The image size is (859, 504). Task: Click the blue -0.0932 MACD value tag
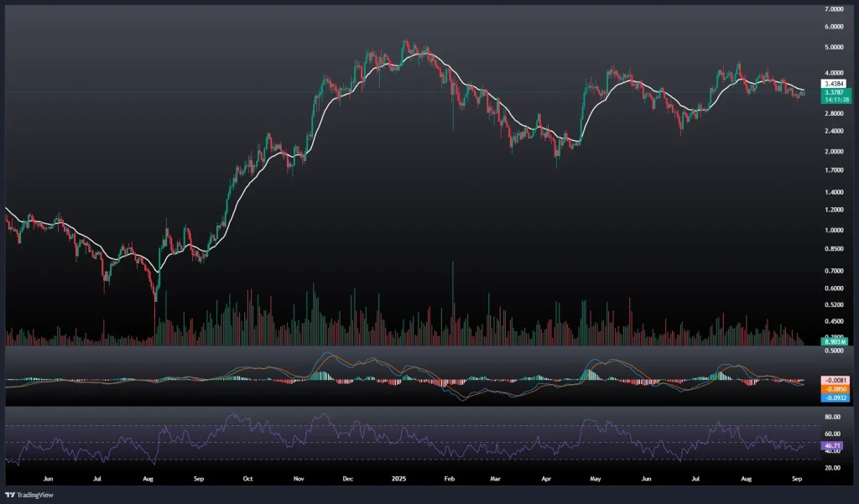click(x=834, y=397)
